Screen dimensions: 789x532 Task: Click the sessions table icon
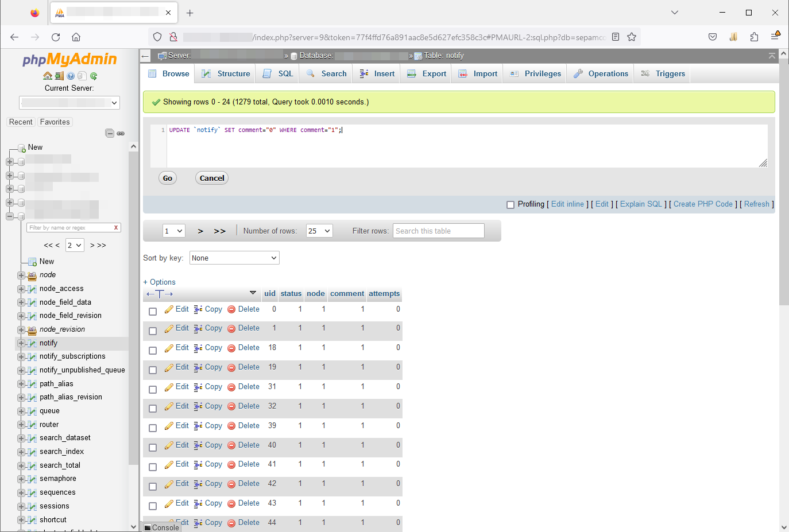tap(32, 506)
